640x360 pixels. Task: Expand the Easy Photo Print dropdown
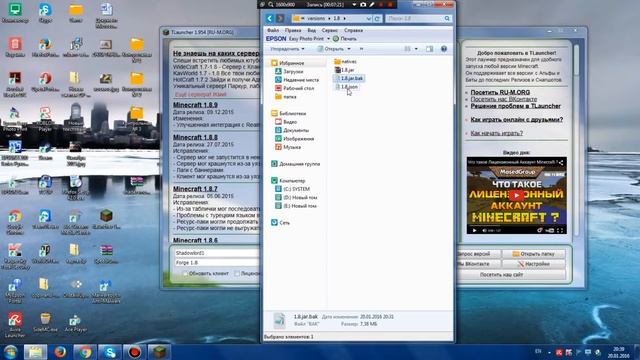click(x=329, y=39)
